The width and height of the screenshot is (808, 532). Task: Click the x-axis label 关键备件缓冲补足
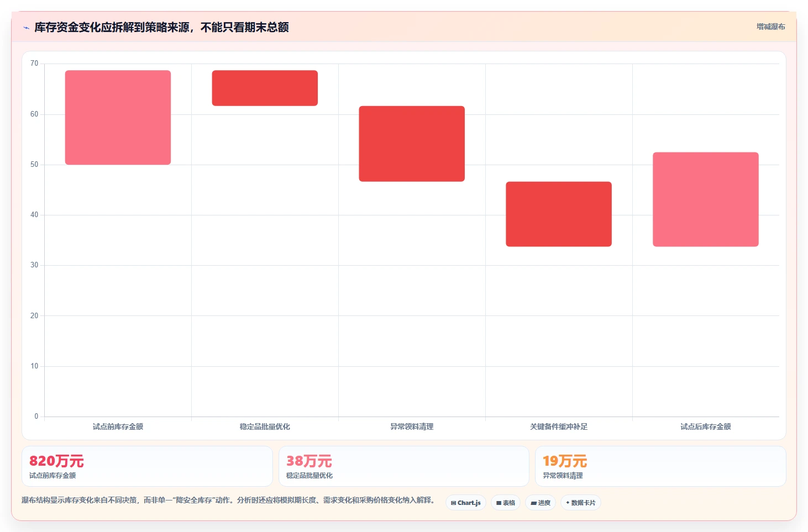[x=559, y=426]
